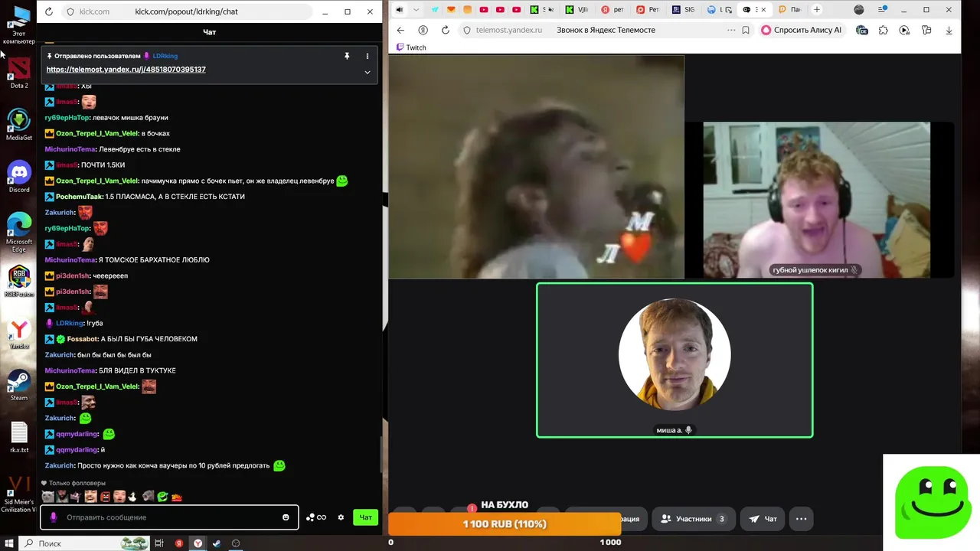This screenshot has width=980, height=551.
Task: Open address bar three-dot menu
Action: pyautogui.click(x=731, y=30)
